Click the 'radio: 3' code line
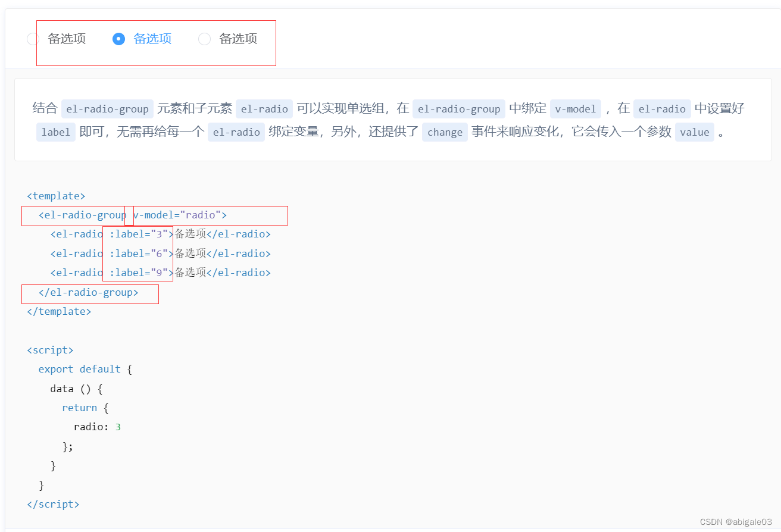The height and width of the screenshot is (532, 781). coord(97,427)
